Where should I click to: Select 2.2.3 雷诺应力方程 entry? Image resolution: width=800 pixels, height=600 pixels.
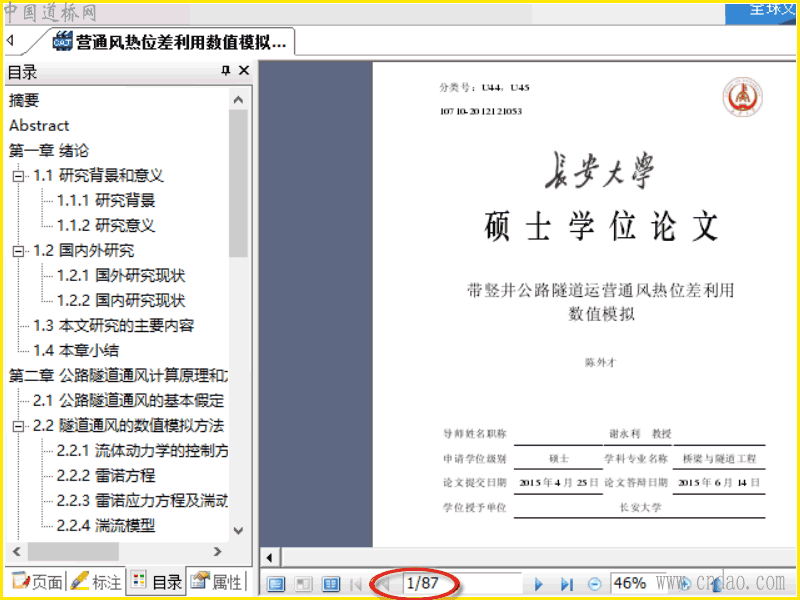(142, 501)
